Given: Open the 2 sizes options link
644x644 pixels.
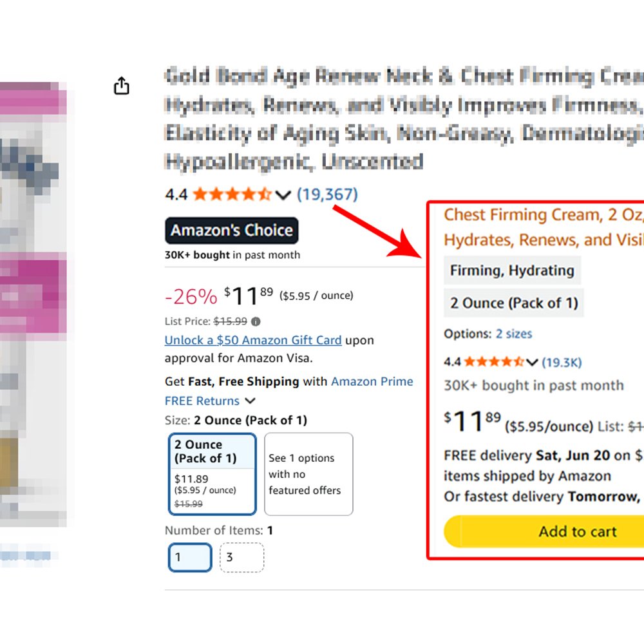Looking at the screenshot, I should [514, 334].
